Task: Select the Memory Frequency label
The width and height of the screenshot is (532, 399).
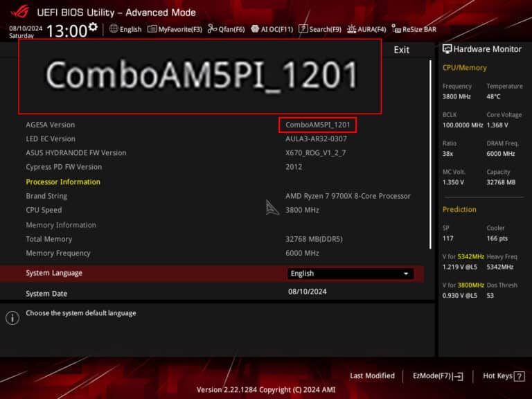Action: coord(58,253)
